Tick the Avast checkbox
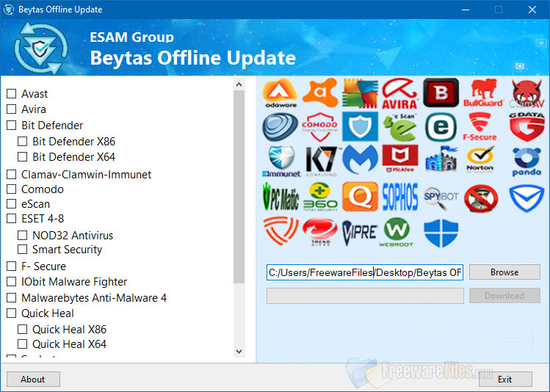 pyautogui.click(x=12, y=94)
